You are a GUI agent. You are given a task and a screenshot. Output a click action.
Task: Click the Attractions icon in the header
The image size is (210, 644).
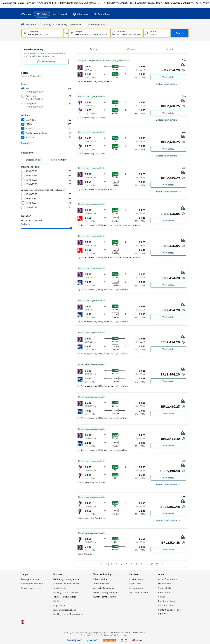click(x=74, y=14)
